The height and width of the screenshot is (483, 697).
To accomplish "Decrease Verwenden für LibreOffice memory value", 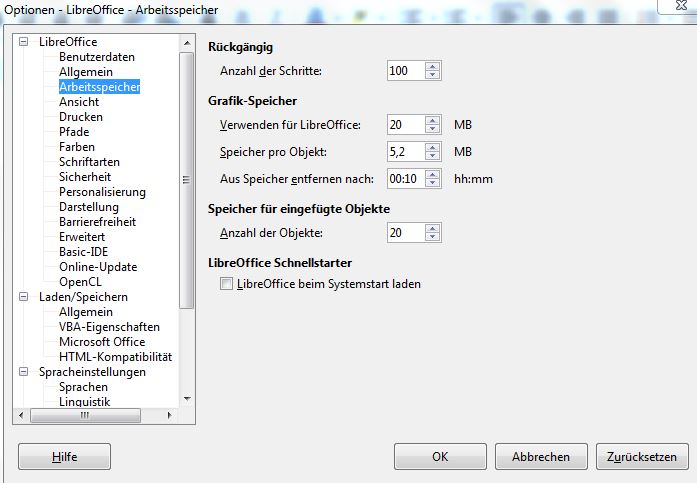I will [433, 129].
